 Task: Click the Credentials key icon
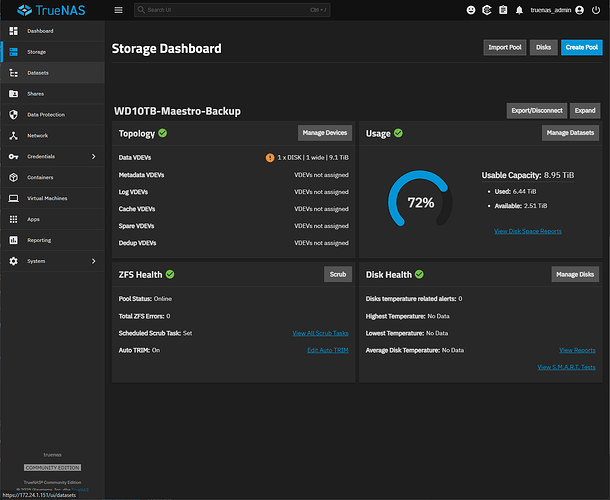pos(14,156)
